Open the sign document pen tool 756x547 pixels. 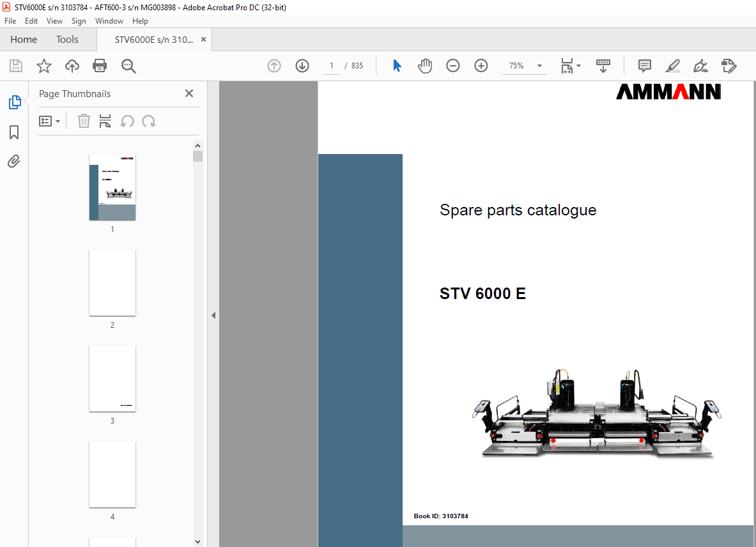[700, 66]
